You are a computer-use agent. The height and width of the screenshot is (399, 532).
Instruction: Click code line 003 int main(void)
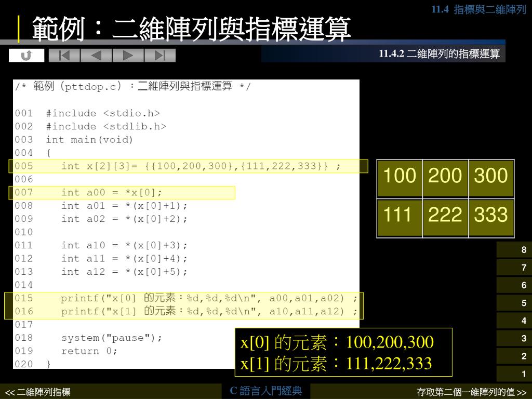[x=74, y=140]
